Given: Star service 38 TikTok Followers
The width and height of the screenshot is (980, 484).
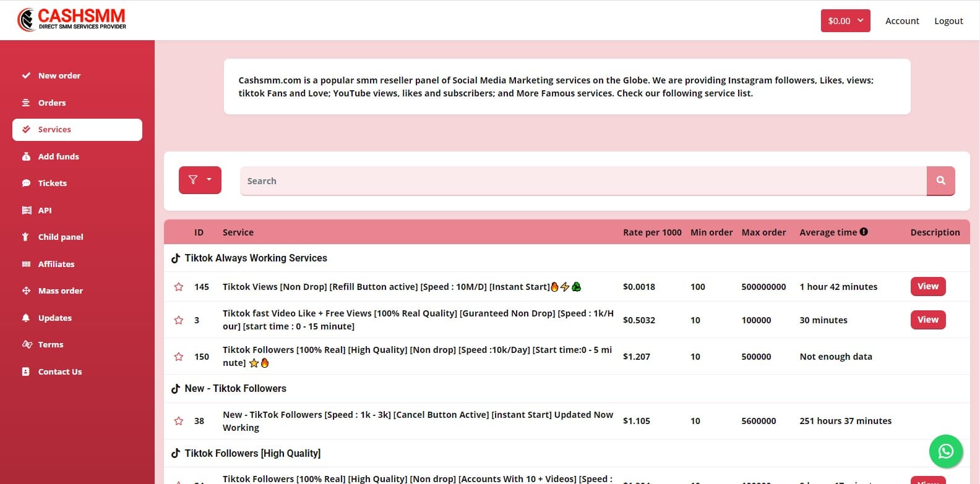Looking at the screenshot, I should coord(179,421).
